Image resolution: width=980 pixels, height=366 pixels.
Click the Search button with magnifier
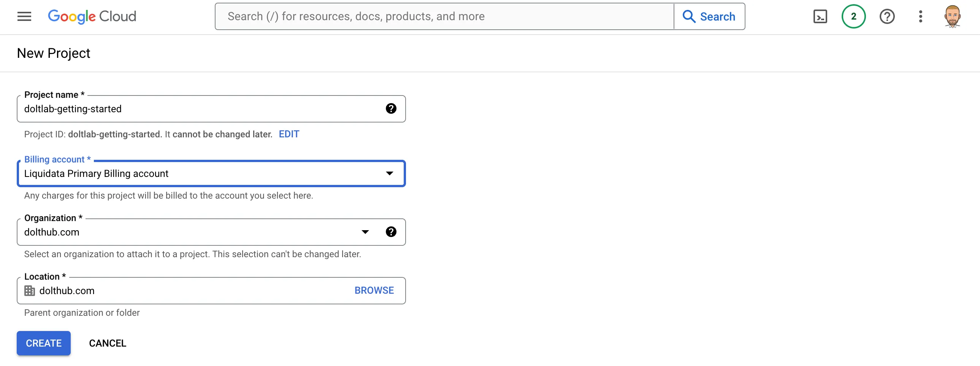709,16
